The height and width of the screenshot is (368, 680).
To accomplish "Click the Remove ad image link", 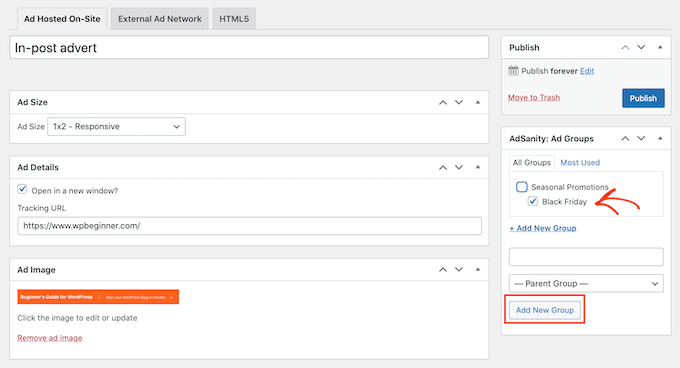I will pyautogui.click(x=50, y=338).
